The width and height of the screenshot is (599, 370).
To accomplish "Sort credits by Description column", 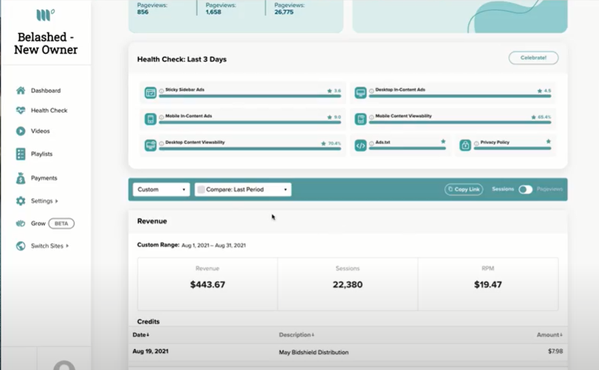I will click(x=296, y=335).
